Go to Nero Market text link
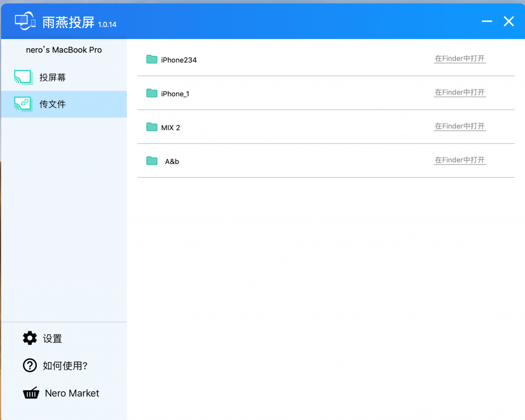The width and height of the screenshot is (525, 420). click(72, 393)
